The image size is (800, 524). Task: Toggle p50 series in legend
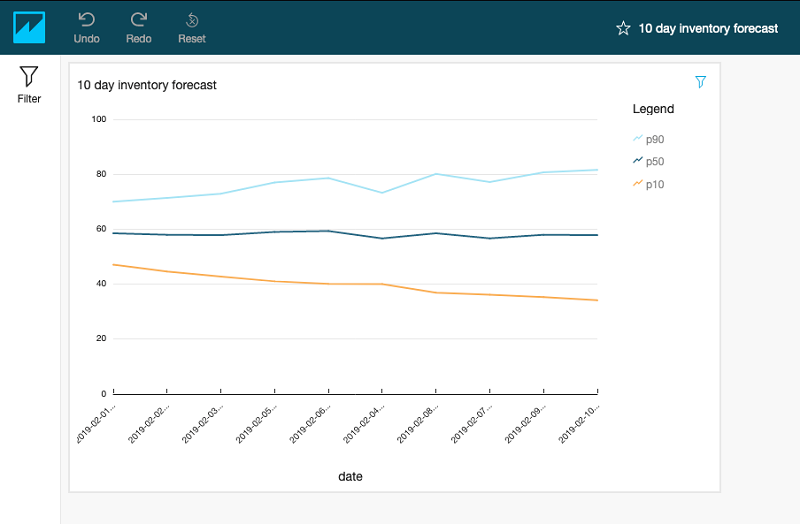click(x=648, y=162)
